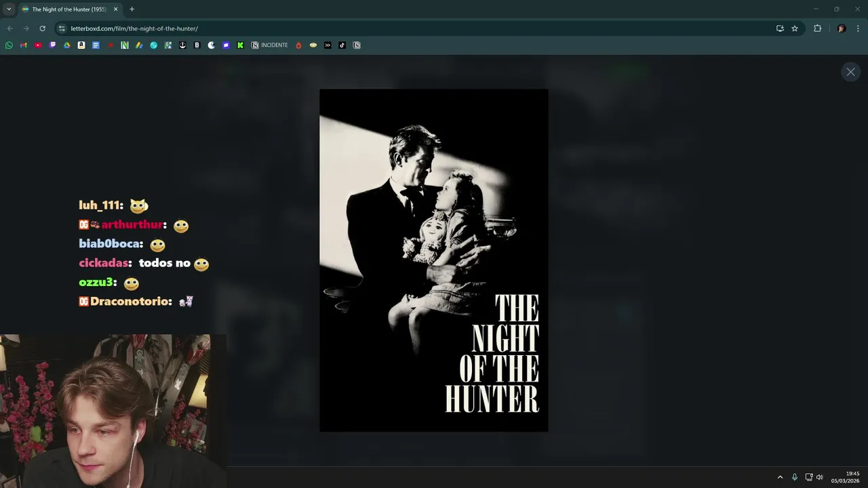Open the purple chat bookmark icon
Viewport: 868px width, 488px height.
pyautogui.click(x=226, y=45)
